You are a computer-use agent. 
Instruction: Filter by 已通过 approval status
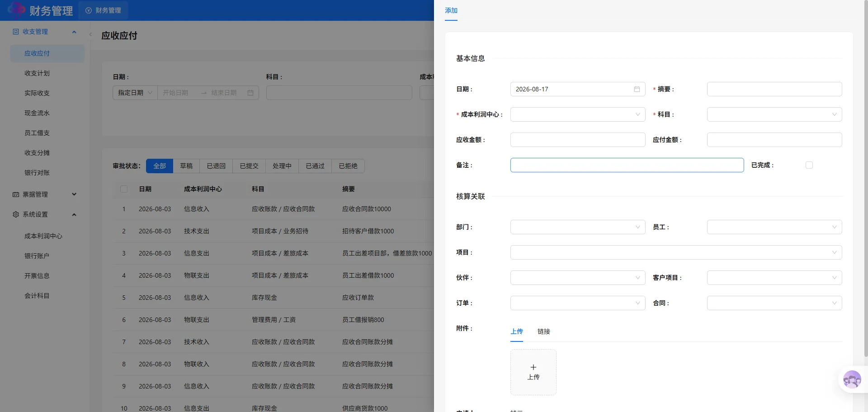tap(315, 166)
